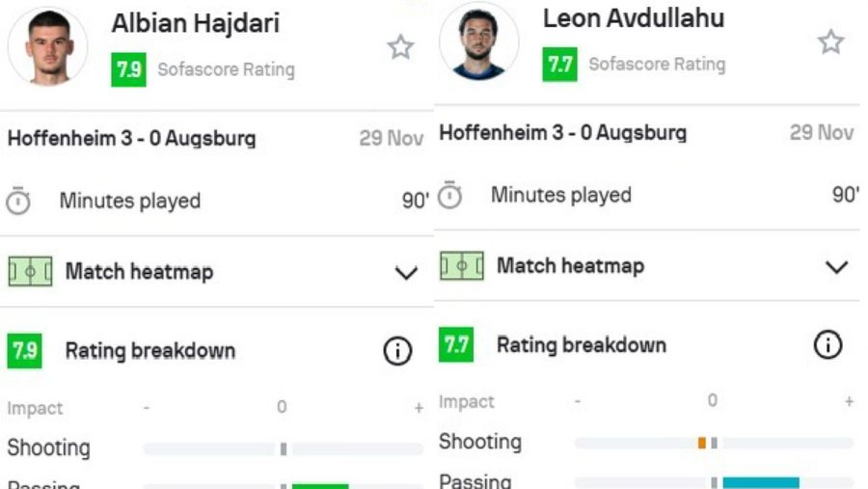Favorite Albian Hajdari with the star icon
This screenshot has height=489, width=868.
[x=400, y=47]
